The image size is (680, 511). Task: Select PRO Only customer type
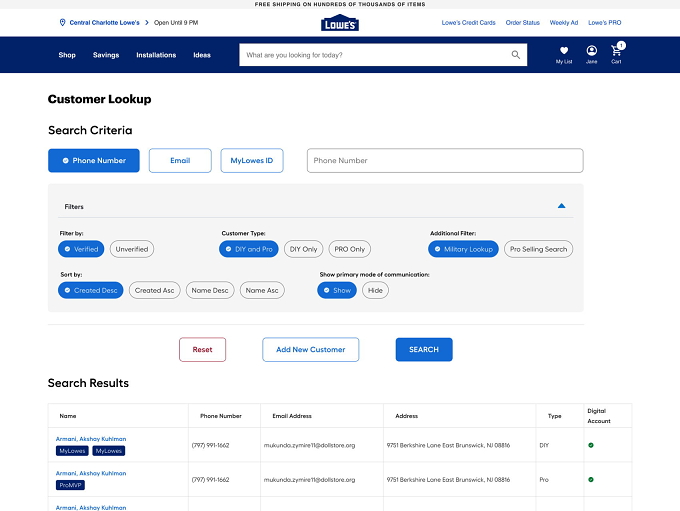pyautogui.click(x=350, y=249)
